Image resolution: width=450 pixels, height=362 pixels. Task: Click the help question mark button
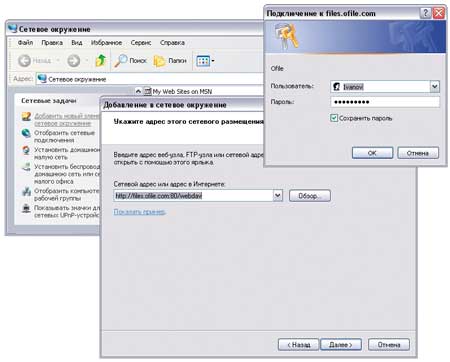pyautogui.click(x=425, y=13)
